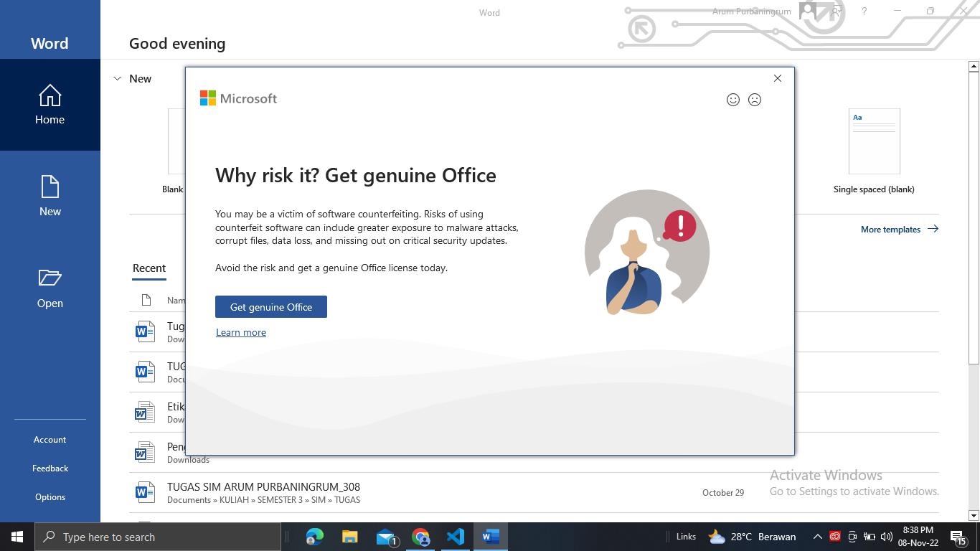Select the Home icon in sidebar

click(50, 105)
